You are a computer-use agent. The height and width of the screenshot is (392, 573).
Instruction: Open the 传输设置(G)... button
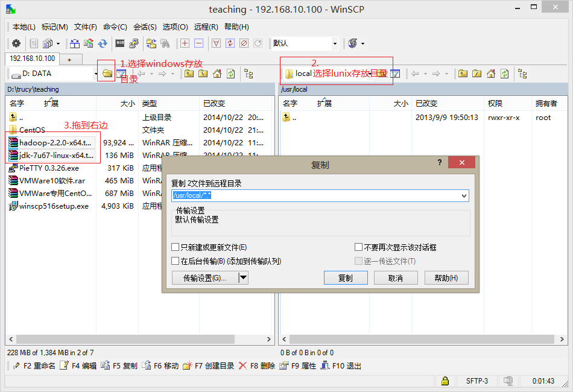(204, 278)
